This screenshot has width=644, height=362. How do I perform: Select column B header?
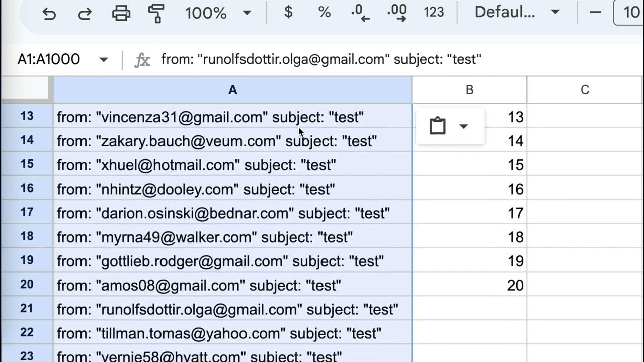pos(469,90)
